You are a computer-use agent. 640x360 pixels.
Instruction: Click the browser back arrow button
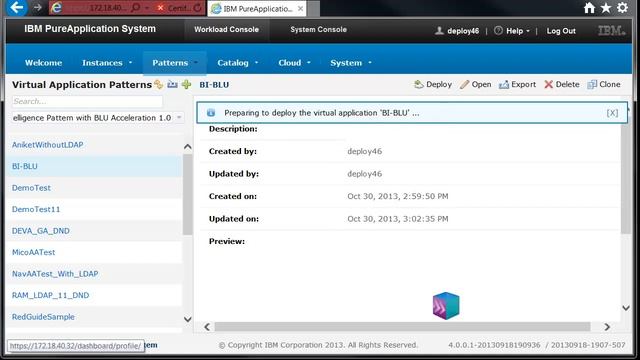[x=16, y=7]
